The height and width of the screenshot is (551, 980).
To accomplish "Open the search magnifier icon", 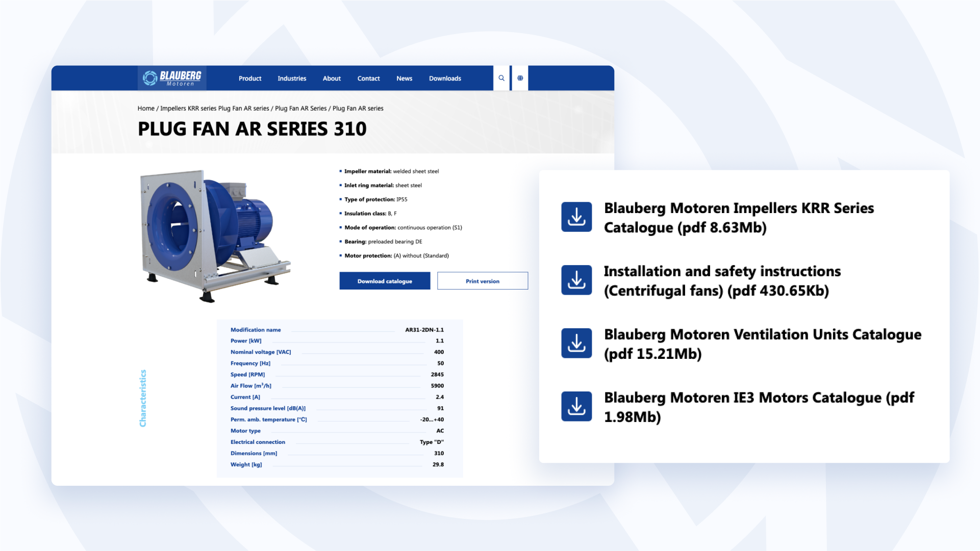I will point(501,78).
